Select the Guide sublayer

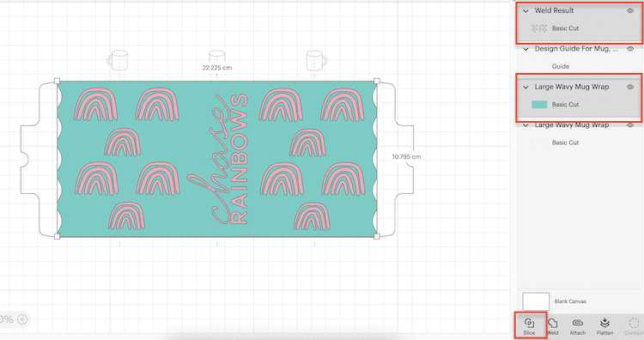579,66
